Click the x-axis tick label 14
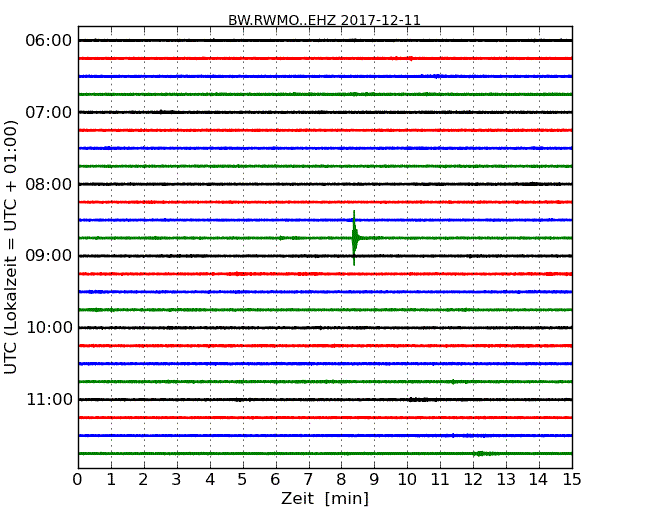The height and width of the screenshot is (520, 650). [x=539, y=479]
